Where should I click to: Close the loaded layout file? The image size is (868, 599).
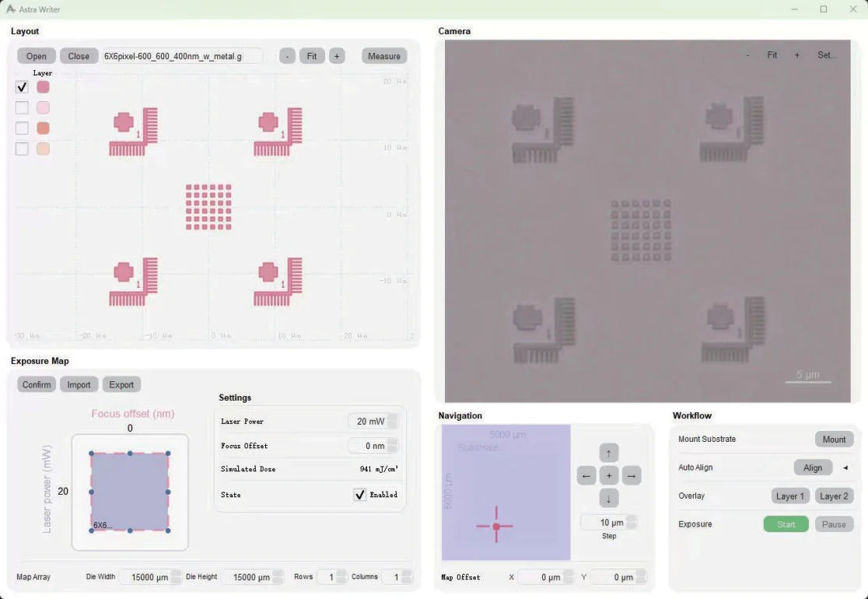pos(79,56)
